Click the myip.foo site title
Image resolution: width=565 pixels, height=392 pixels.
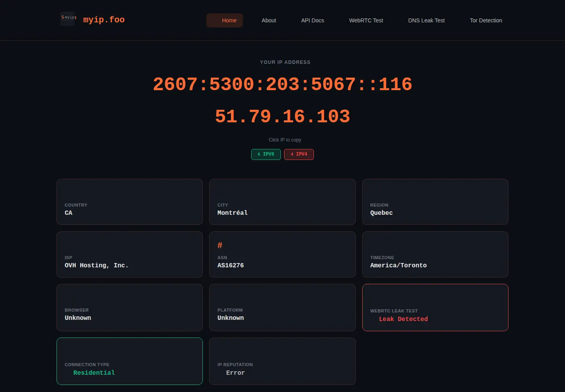104,20
